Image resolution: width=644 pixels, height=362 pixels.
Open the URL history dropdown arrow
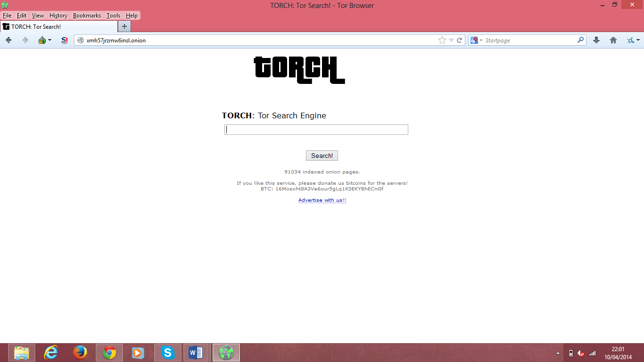pos(451,41)
